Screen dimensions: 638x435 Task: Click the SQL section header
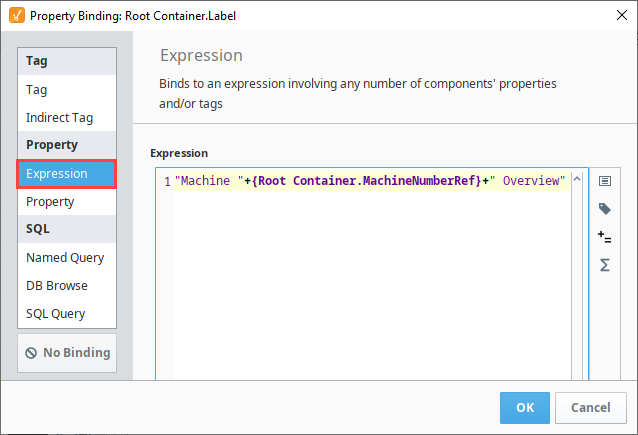[x=67, y=229]
